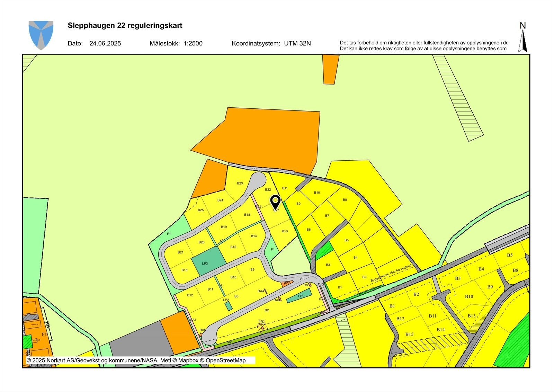This screenshot has width=554, height=392.
Task: Select the hazard symbol in EA1 H370
Action: click(262, 328)
